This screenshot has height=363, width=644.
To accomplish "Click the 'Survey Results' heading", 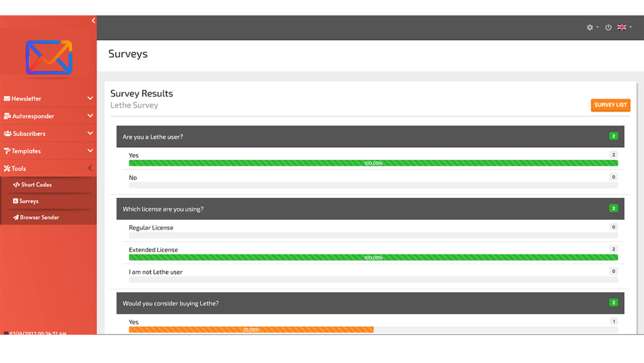I will coord(141,93).
